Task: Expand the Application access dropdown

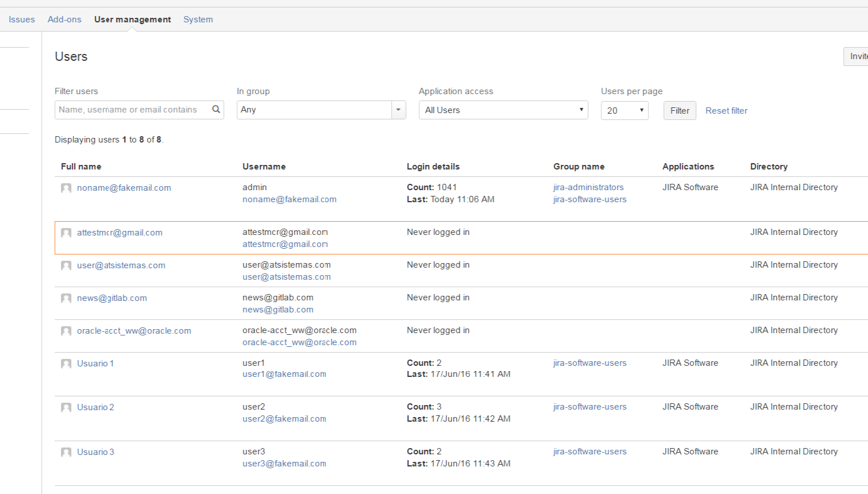Action: click(x=504, y=110)
